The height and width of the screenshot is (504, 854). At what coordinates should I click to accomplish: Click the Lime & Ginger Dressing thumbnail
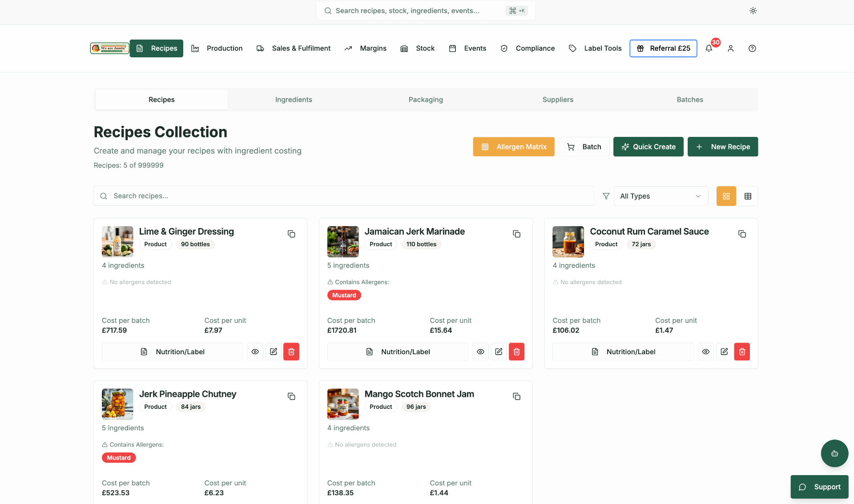pos(117,242)
